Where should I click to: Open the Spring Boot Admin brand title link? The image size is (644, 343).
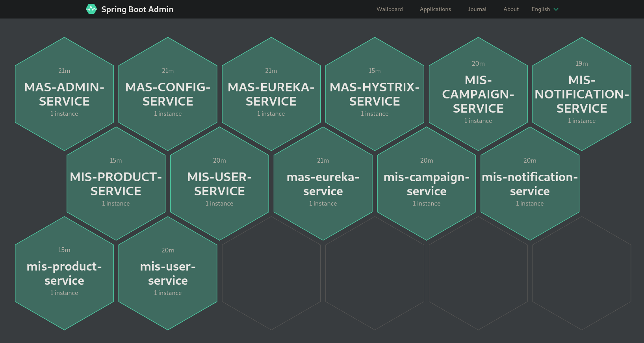pyautogui.click(x=137, y=9)
